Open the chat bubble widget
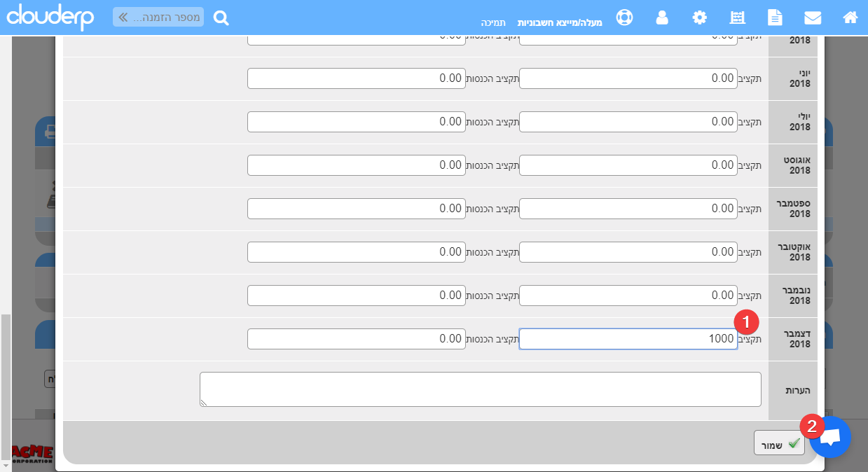 tap(830, 437)
